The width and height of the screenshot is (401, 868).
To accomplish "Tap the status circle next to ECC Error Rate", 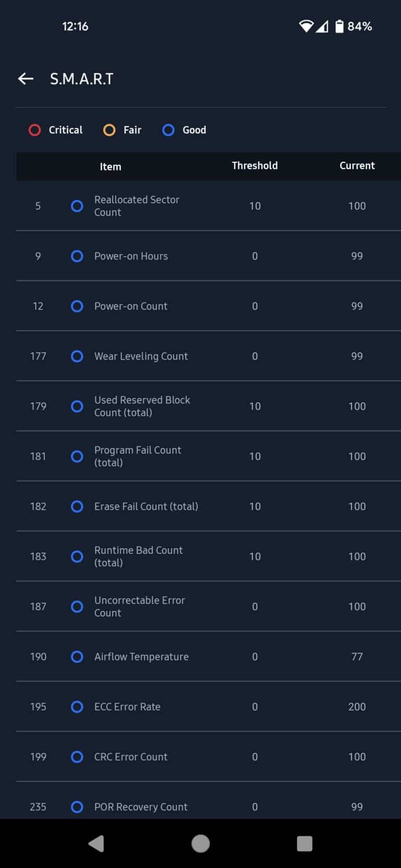I will 77,707.
